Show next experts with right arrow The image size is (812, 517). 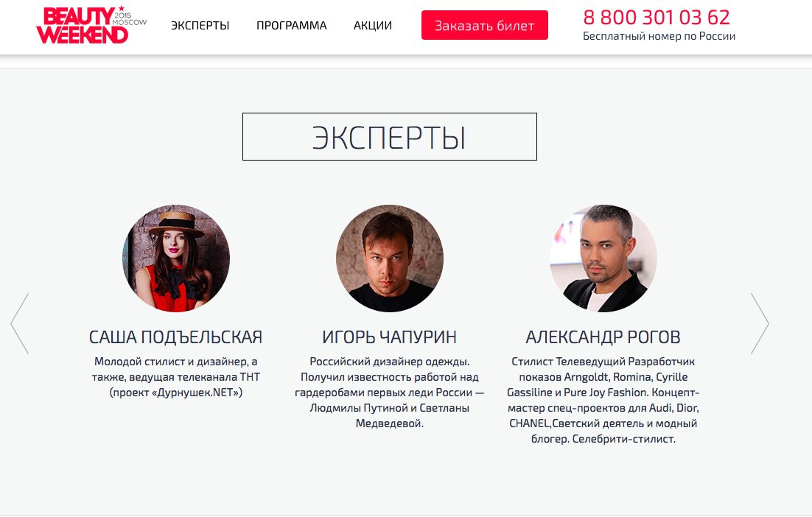(x=760, y=324)
